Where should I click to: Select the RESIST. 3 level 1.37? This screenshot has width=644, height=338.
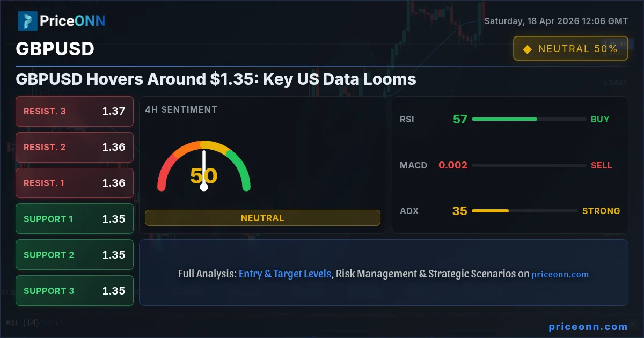[75, 112]
